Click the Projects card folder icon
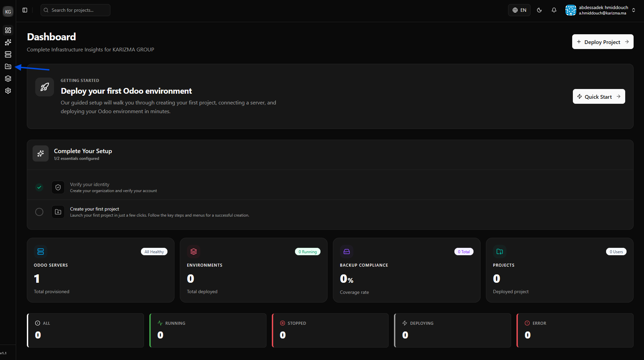 click(x=500, y=252)
